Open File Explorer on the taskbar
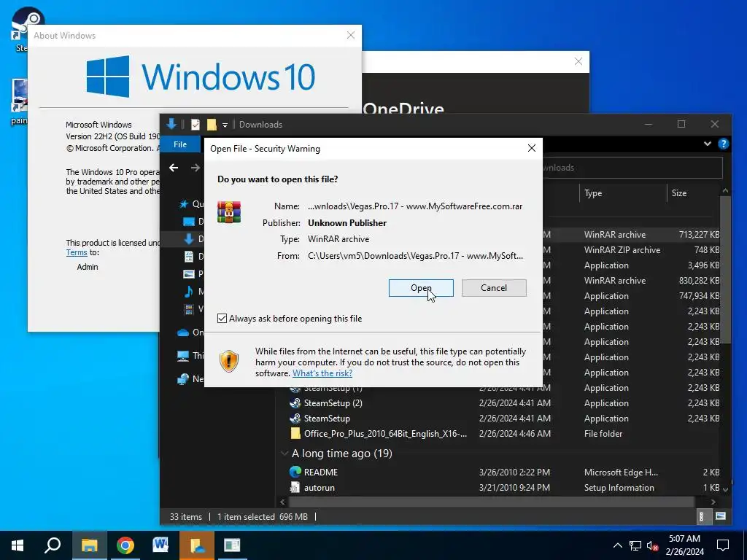 (89, 545)
